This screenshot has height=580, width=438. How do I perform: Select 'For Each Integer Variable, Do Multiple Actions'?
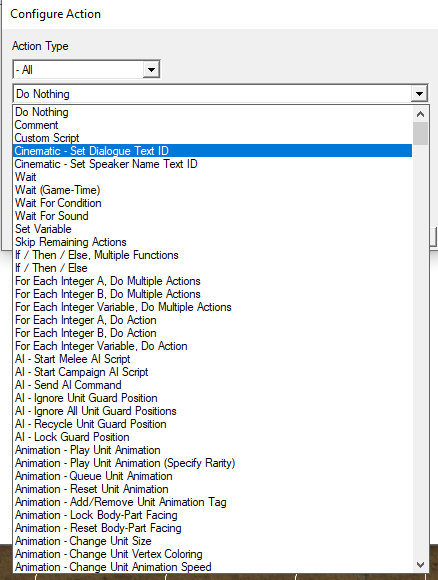pos(213,307)
